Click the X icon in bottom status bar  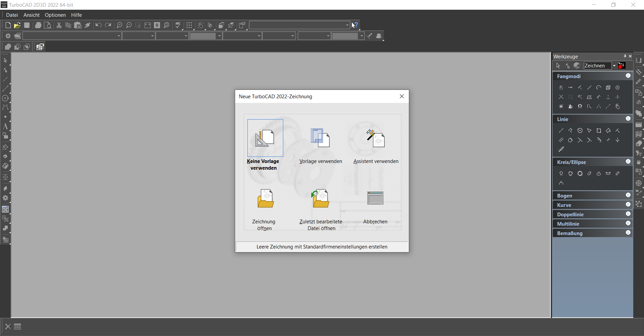[x=8, y=327]
